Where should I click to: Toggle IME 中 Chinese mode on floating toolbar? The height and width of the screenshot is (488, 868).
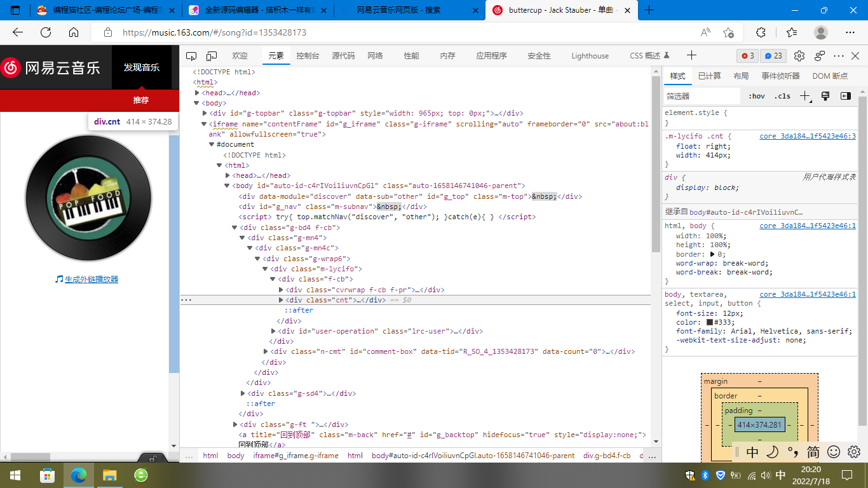point(752,452)
